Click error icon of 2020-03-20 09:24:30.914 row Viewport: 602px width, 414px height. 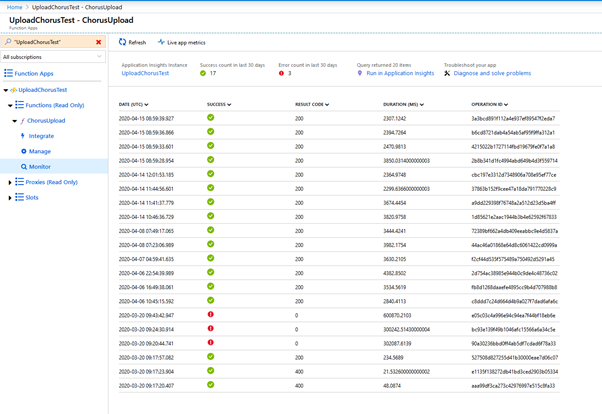[x=210, y=328]
